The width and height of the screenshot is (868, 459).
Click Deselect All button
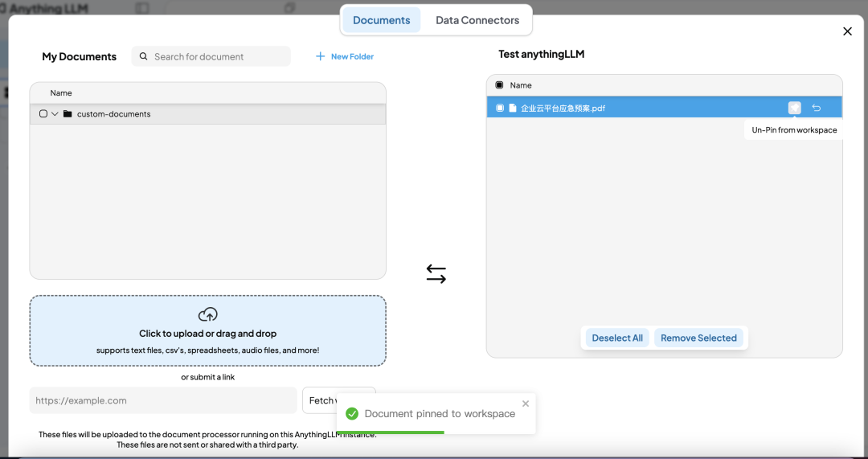(617, 338)
